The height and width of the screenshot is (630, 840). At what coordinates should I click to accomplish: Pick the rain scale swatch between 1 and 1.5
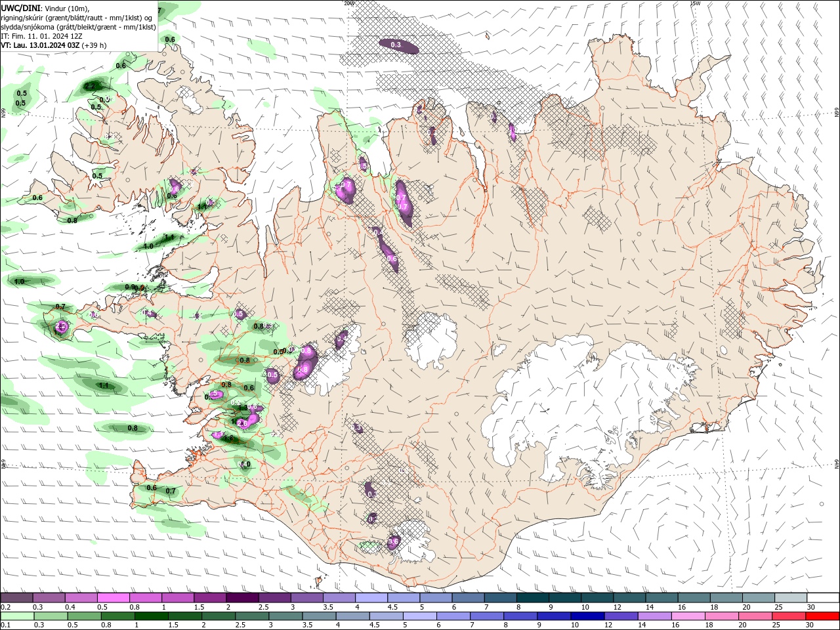pos(152,616)
